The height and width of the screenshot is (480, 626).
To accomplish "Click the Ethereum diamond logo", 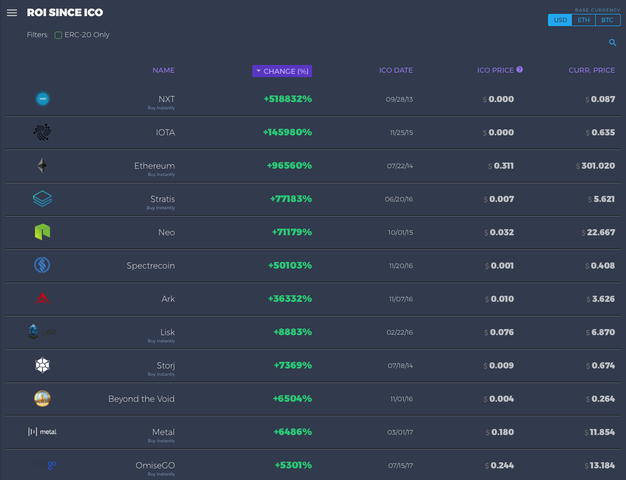I will coord(42,165).
